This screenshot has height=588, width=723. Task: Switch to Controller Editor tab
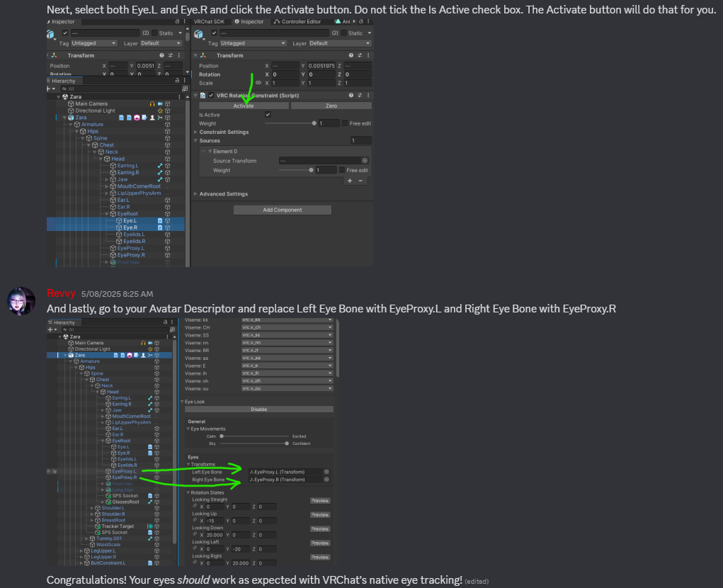click(297, 21)
